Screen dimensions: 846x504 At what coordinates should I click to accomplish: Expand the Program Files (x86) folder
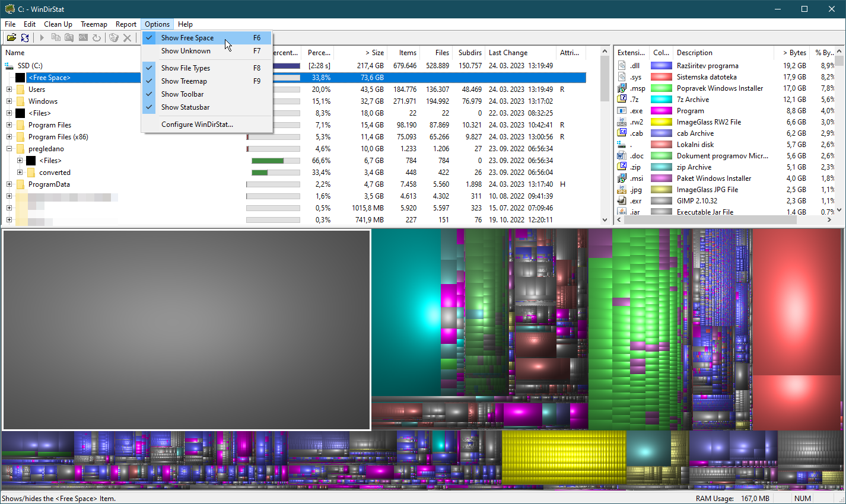9,137
